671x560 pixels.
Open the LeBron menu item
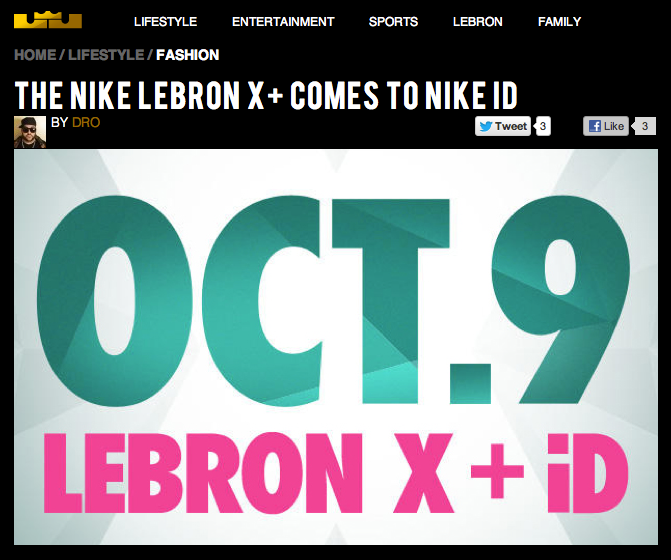[478, 21]
